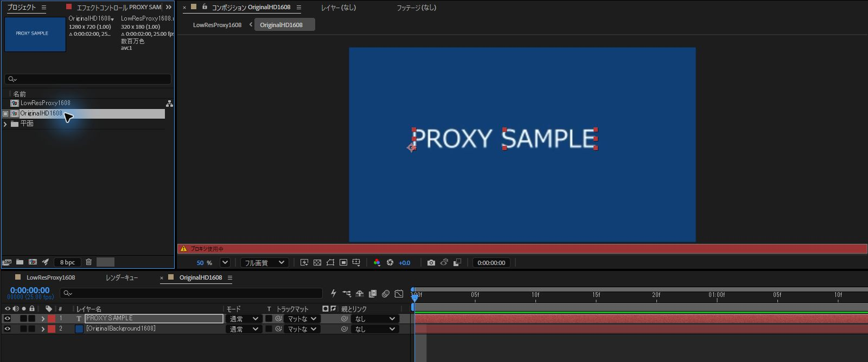Switch to レイヤー (なし) viewer tab
Image resolution: width=868 pixels, height=362 pixels.
[x=339, y=8]
